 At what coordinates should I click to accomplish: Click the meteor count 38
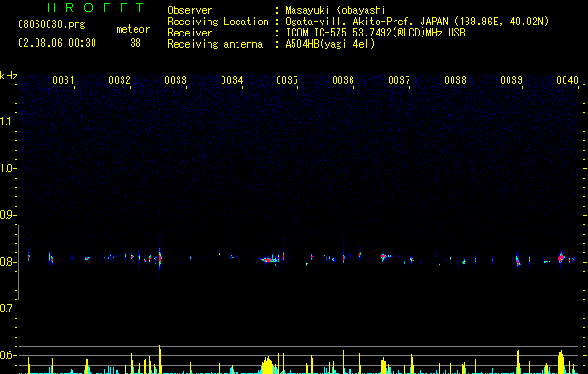pos(136,43)
